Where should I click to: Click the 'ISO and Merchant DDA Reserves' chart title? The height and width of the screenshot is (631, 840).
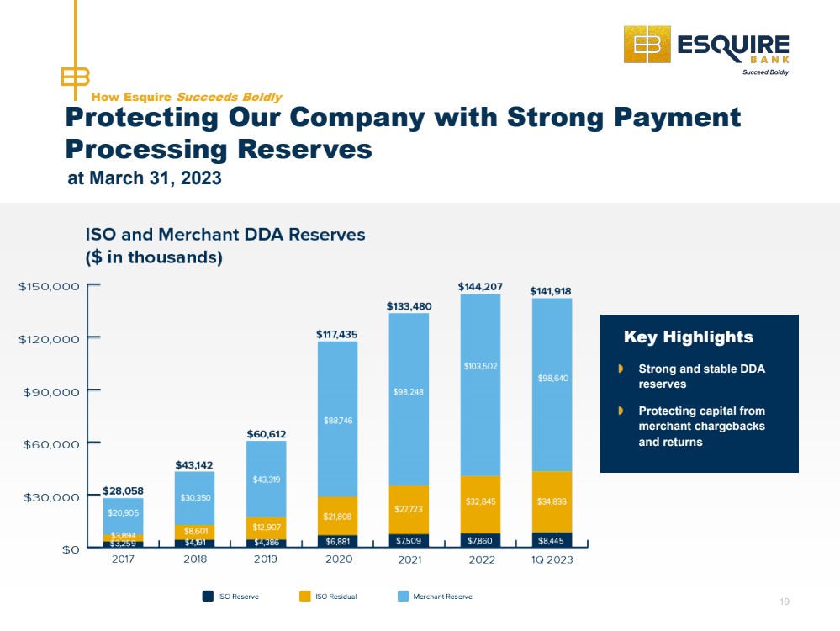pyautogui.click(x=225, y=235)
